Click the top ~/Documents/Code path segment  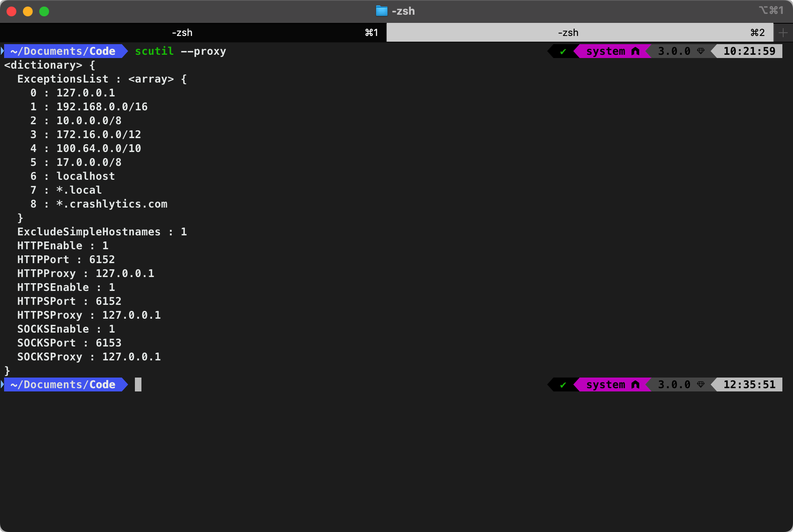63,51
